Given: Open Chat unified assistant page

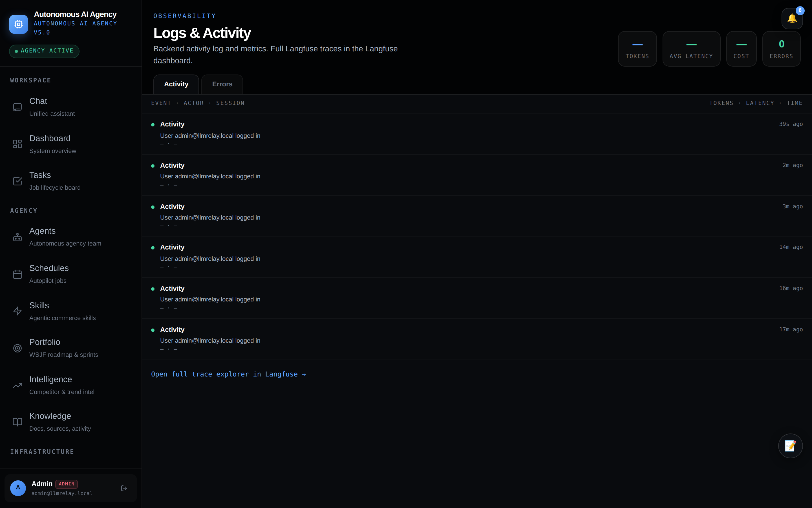Looking at the screenshot, I should [71, 107].
